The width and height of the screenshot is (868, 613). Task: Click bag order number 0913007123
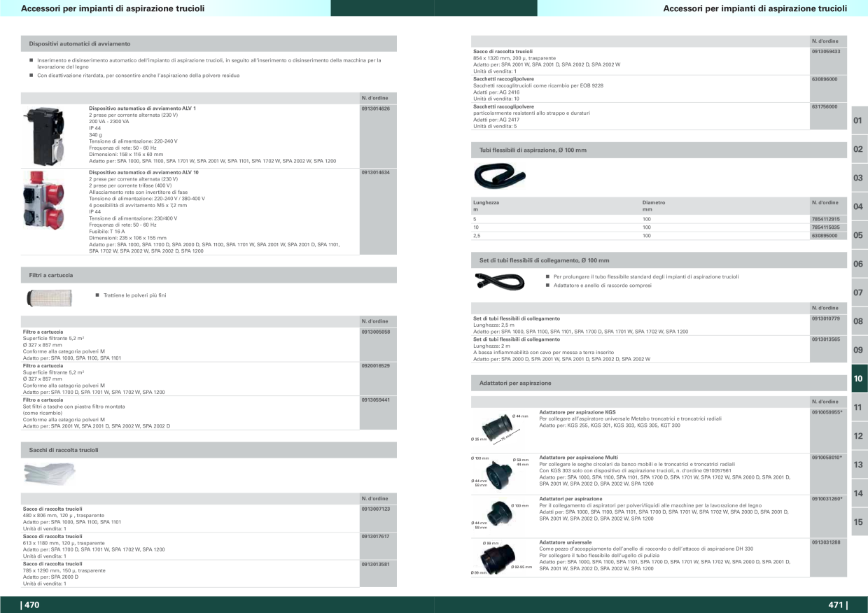point(376,509)
